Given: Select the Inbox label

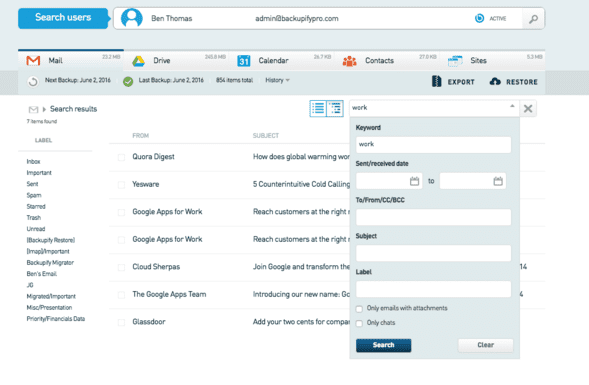Looking at the screenshot, I should click(33, 162).
